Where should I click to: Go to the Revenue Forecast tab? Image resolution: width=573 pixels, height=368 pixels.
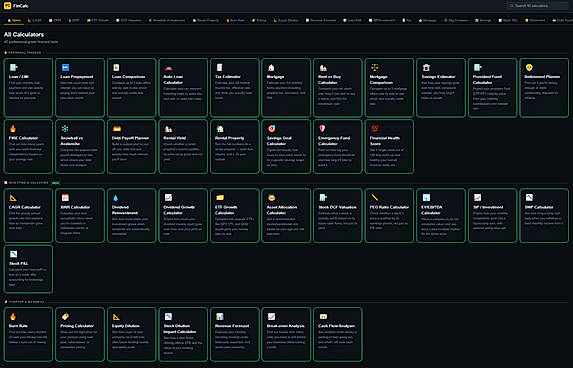[x=321, y=20]
